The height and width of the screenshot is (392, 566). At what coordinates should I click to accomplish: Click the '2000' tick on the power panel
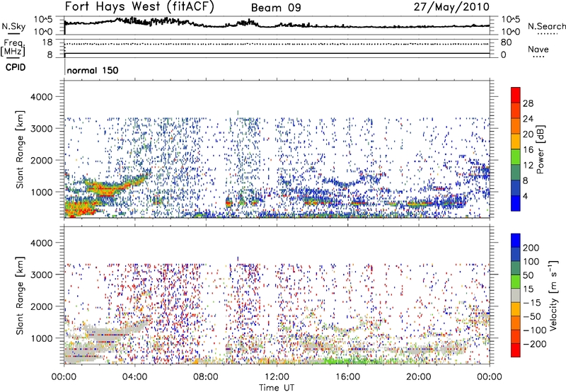point(41,160)
